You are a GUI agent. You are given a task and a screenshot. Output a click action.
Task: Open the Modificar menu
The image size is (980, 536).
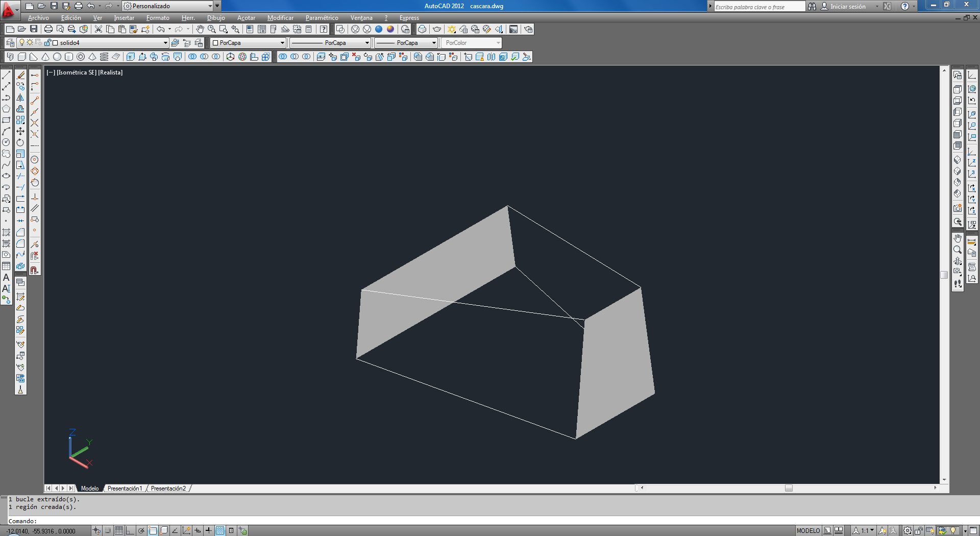coord(280,18)
